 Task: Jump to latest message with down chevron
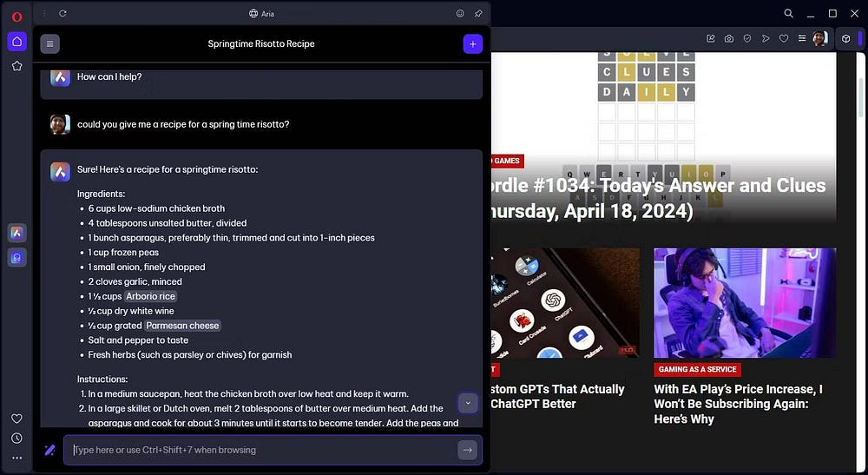[x=468, y=403]
